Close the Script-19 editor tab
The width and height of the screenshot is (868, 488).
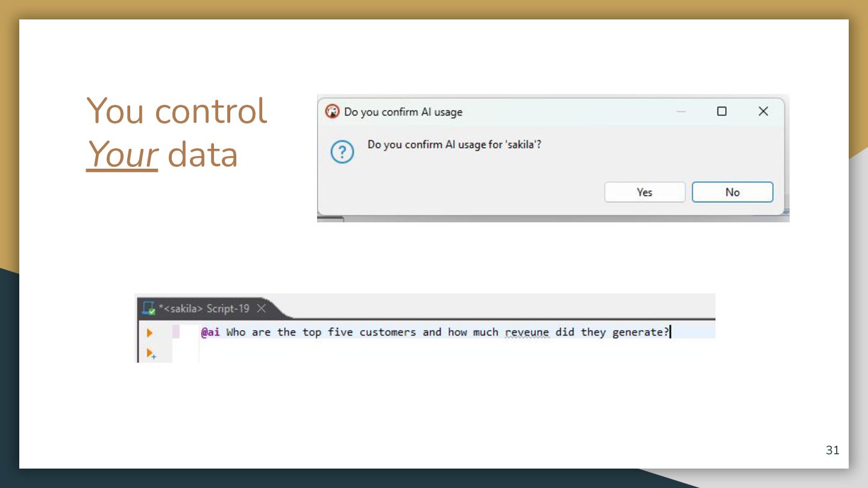click(x=261, y=308)
